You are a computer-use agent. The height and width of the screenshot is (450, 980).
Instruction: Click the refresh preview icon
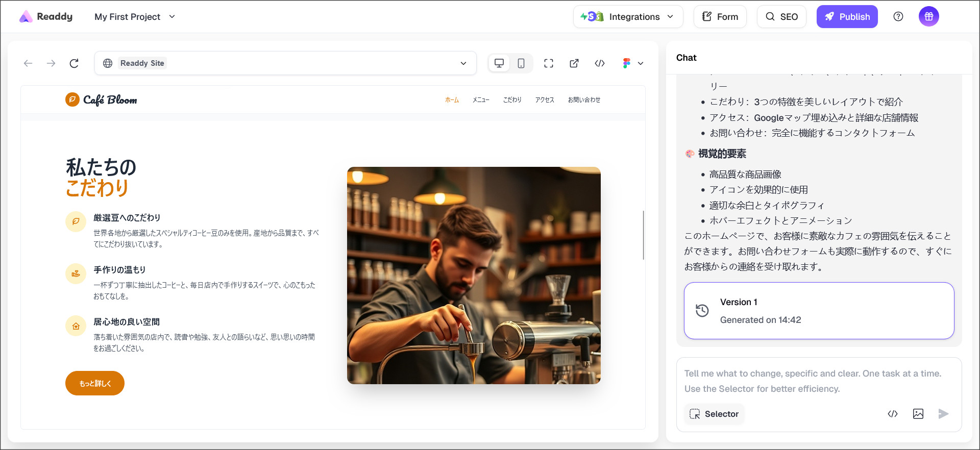coord(74,63)
